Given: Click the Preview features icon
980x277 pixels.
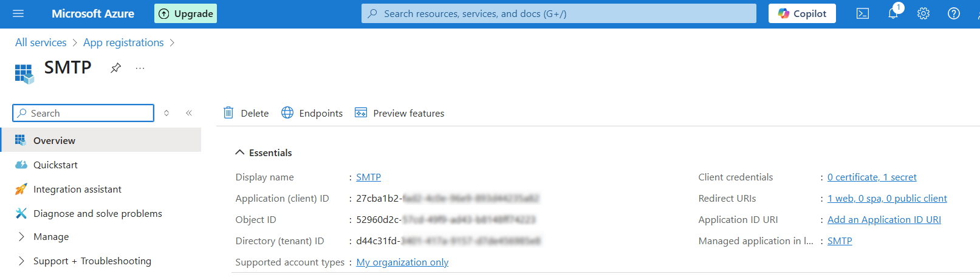Looking at the screenshot, I should [x=361, y=112].
